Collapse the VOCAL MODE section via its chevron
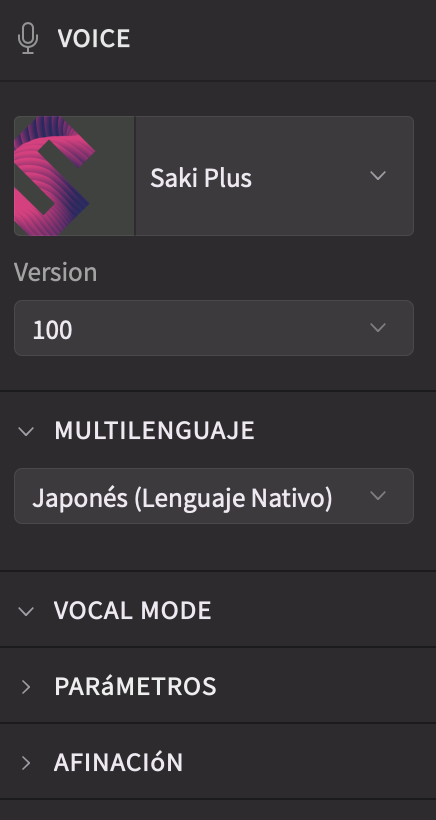This screenshot has height=820, width=436. click(x=26, y=611)
